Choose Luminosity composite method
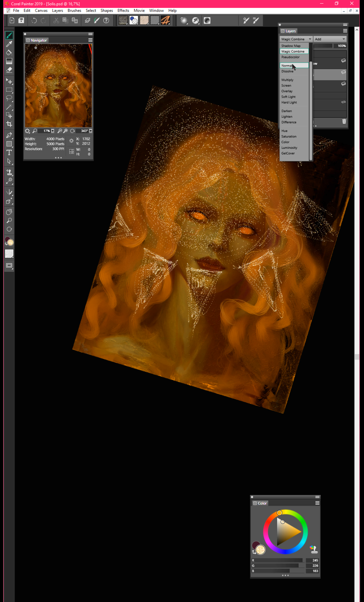The image size is (364, 602). [294, 148]
